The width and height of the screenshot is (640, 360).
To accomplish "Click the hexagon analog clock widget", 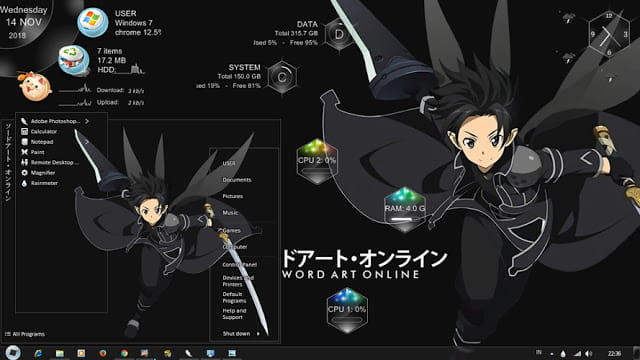I will coord(609,34).
